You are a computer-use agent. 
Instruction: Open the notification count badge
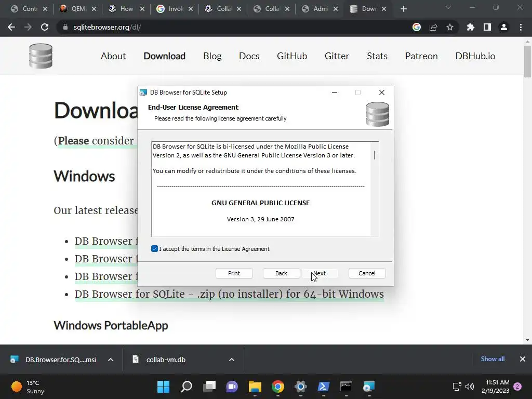[x=517, y=387]
